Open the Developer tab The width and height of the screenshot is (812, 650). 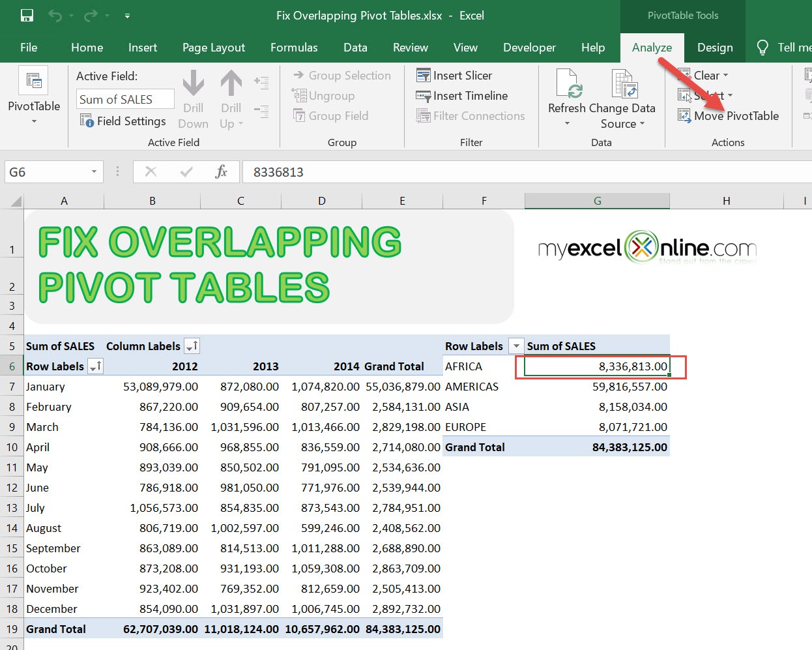(x=529, y=47)
